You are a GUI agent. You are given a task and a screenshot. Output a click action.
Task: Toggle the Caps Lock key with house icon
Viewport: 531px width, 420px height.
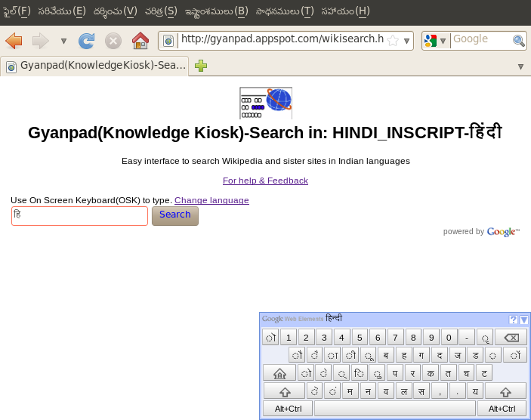point(279,373)
